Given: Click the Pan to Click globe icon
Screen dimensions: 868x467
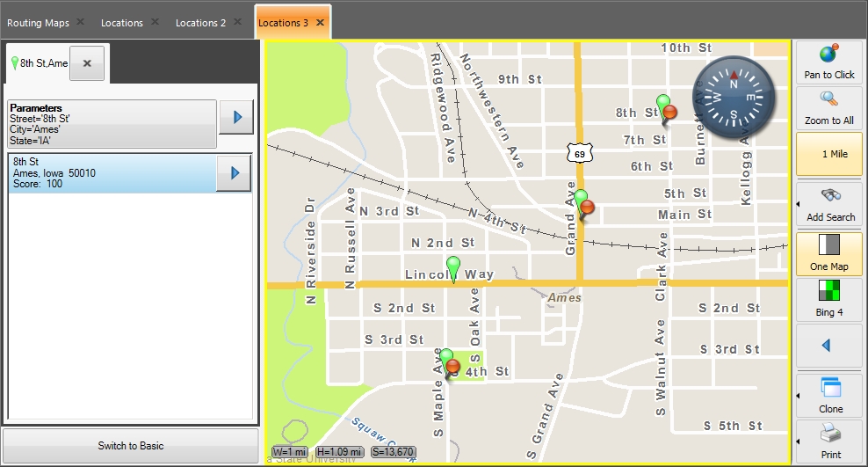Looking at the screenshot, I should pyautogui.click(x=829, y=55).
